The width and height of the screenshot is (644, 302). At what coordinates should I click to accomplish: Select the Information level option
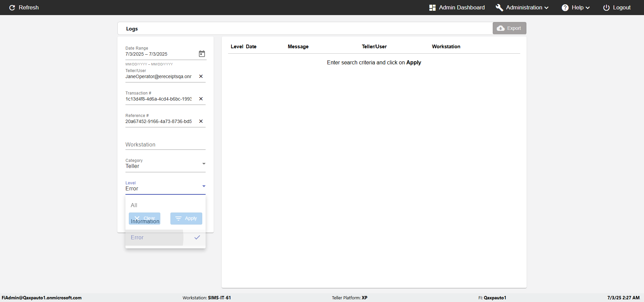click(165, 221)
